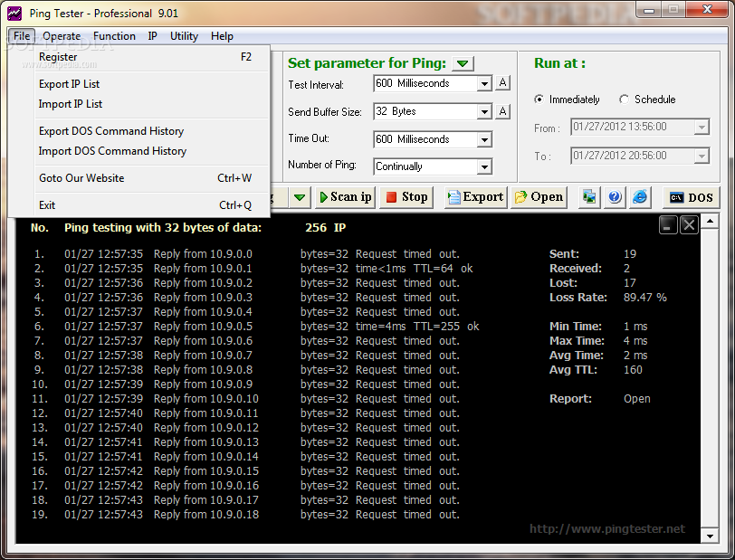The height and width of the screenshot is (560, 735).
Task: Expand the Set parameter for Ping arrow
Action: click(463, 63)
